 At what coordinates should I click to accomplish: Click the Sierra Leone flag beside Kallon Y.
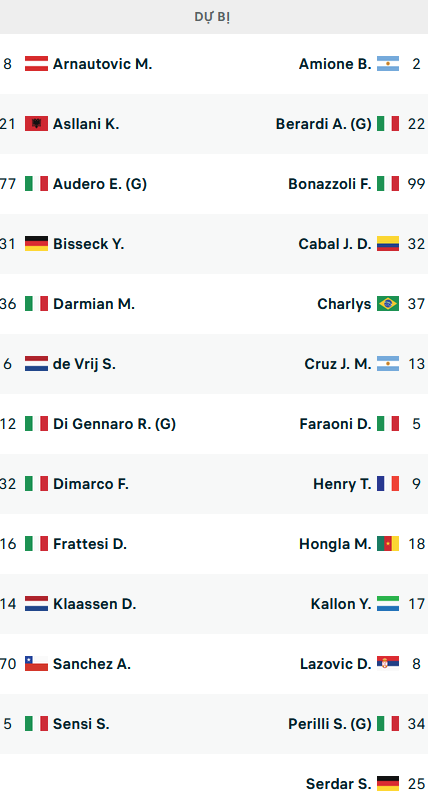(388, 604)
